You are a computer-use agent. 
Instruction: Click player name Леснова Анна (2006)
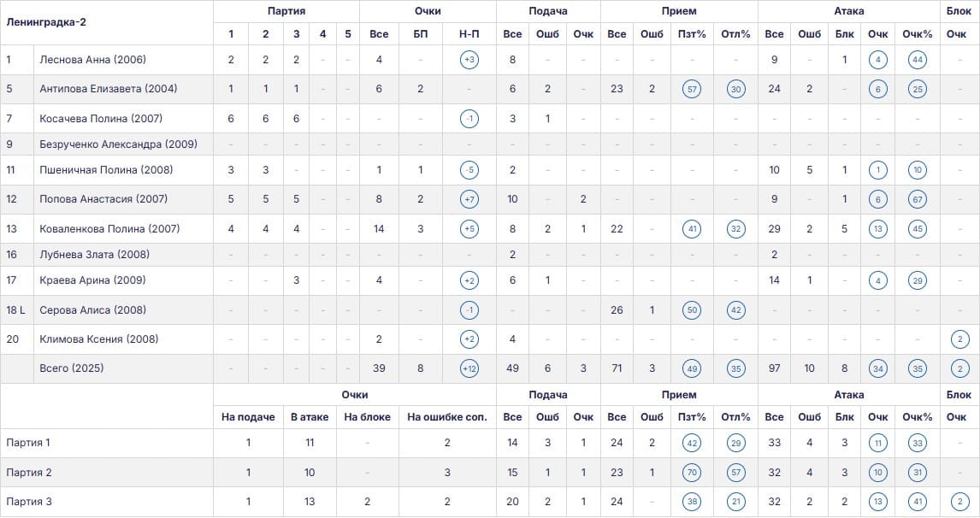click(92, 60)
